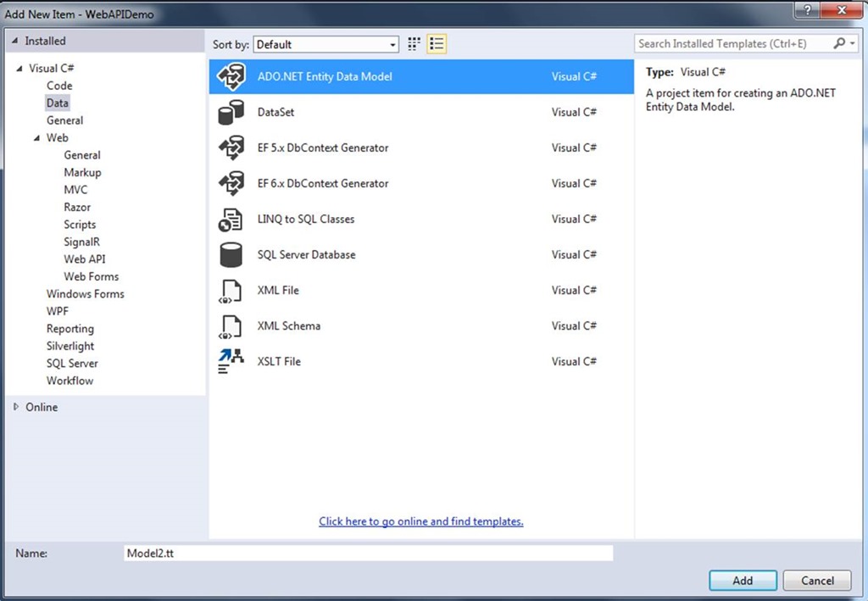Open the Reporting category
Screen dimensions: 868x601
[x=70, y=329]
